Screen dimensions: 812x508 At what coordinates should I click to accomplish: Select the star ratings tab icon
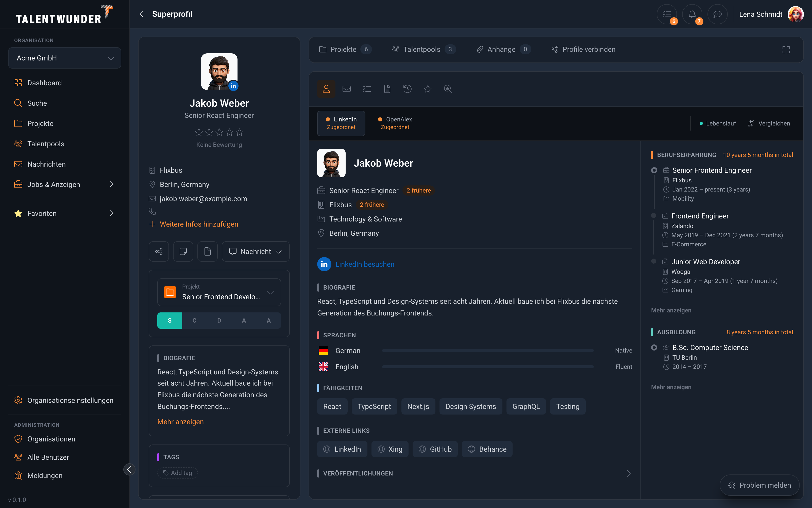(428, 89)
